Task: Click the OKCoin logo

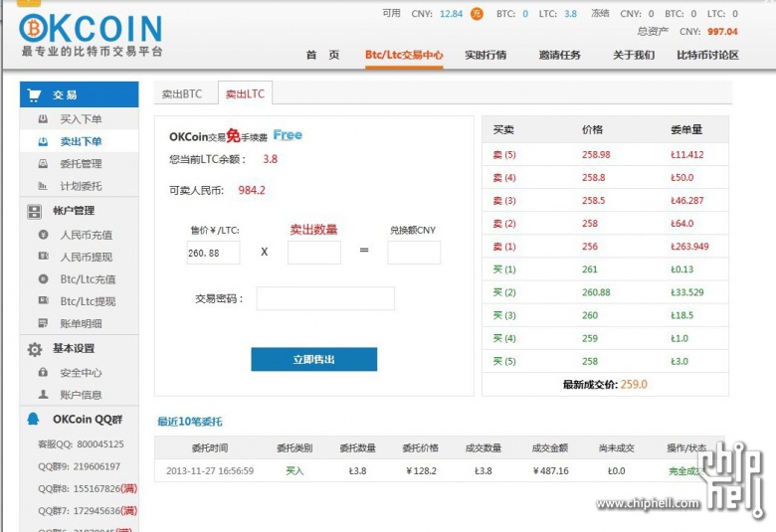Action: 92,34
